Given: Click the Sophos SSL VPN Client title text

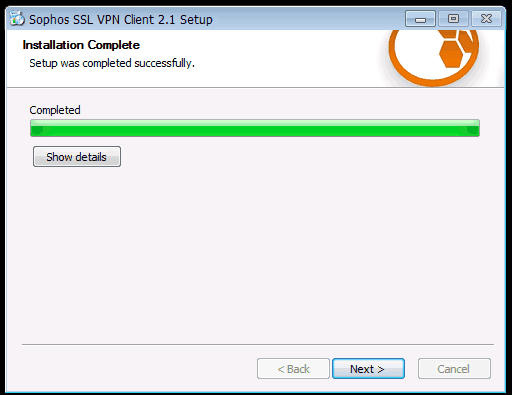Looking at the screenshot, I should click(x=121, y=19).
